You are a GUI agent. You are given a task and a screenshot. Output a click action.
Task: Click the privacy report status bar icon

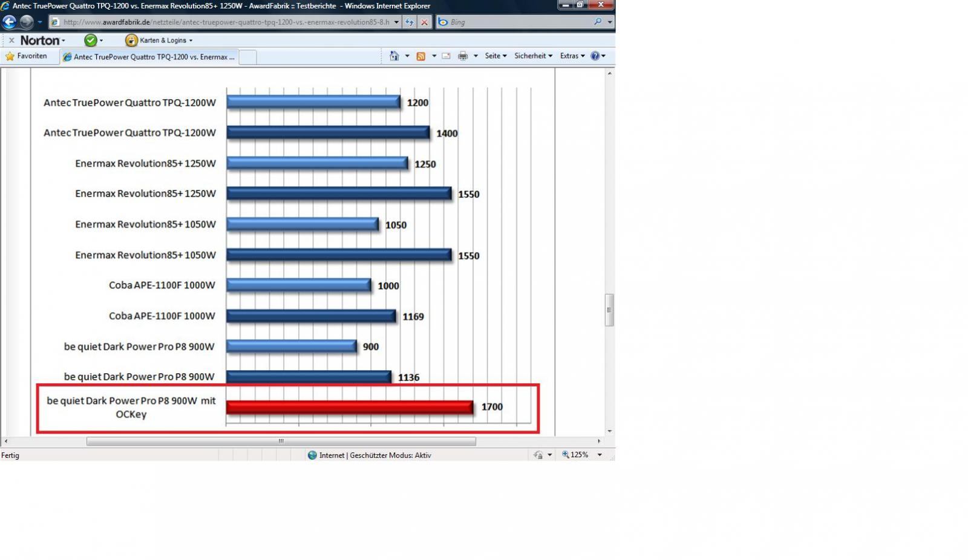pyautogui.click(x=538, y=455)
